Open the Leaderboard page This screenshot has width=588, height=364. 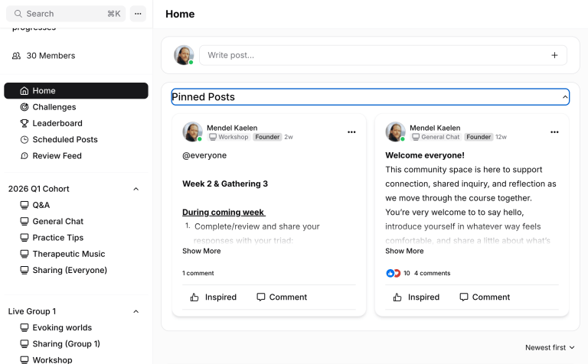click(57, 123)
